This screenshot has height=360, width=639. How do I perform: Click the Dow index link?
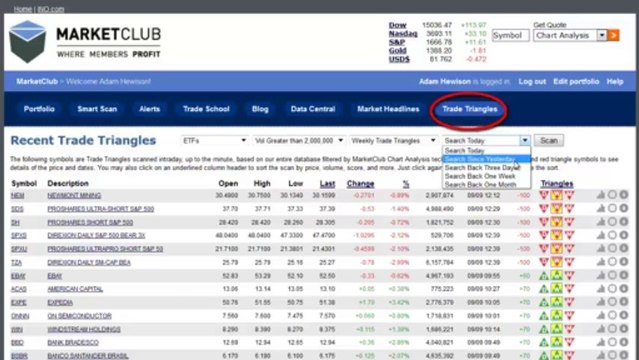(397, 25)
